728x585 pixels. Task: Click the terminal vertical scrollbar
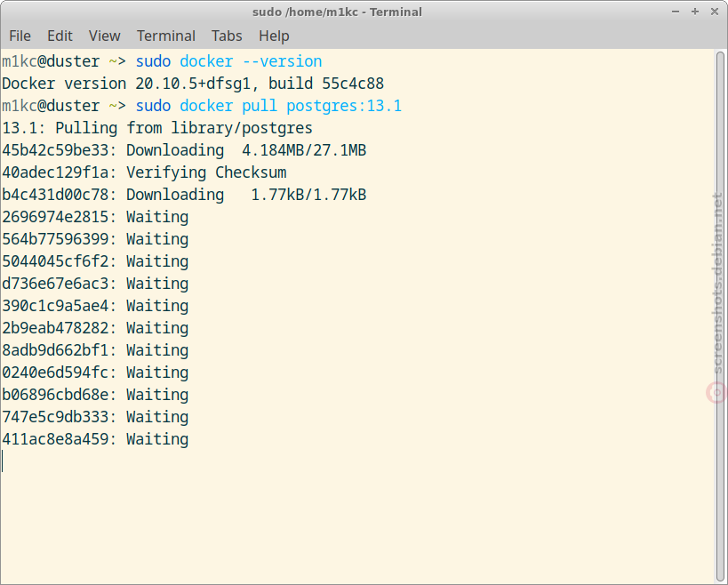coord(720,317)
